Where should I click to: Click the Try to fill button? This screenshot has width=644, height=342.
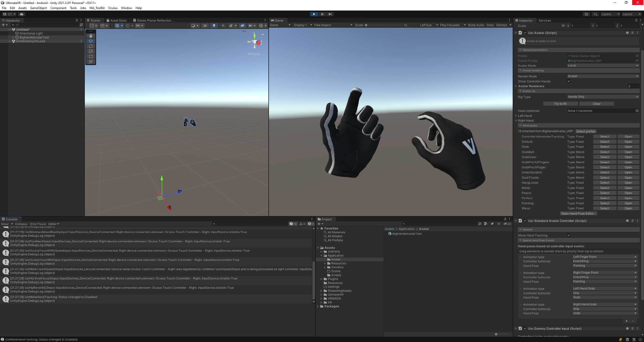point(560,104)
